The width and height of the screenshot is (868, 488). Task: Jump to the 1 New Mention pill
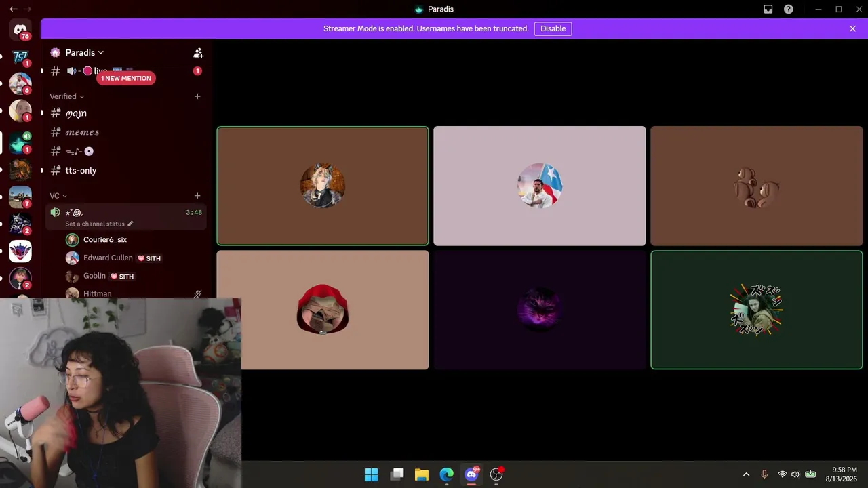tap(126, 78)
